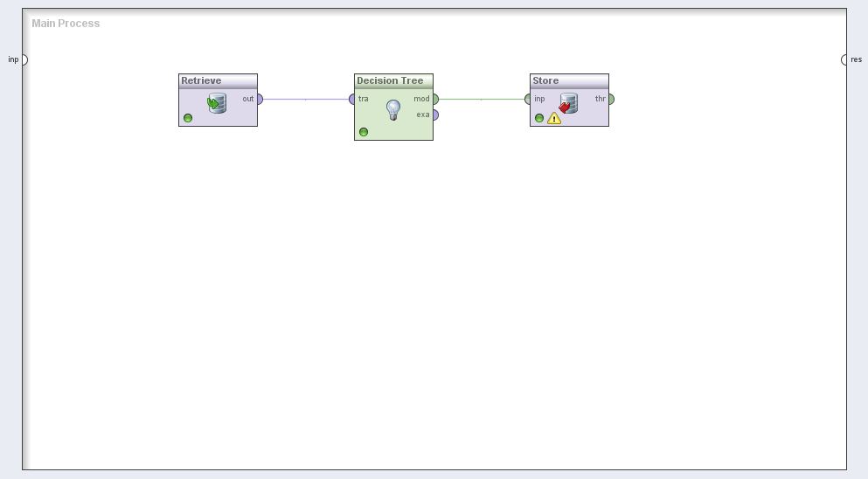Click the Store operator's database icon

(568, 105)
